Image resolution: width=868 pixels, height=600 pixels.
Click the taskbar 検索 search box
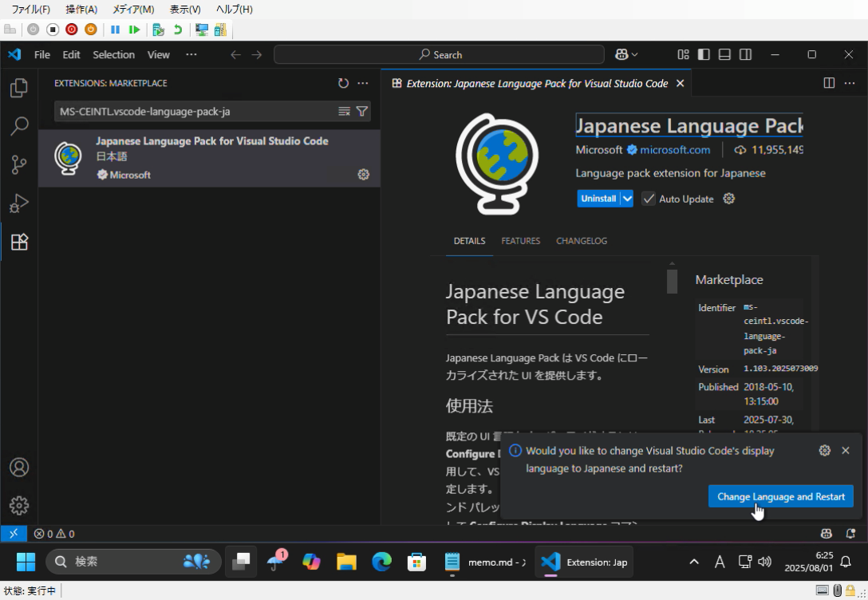(x=133, y=562)
